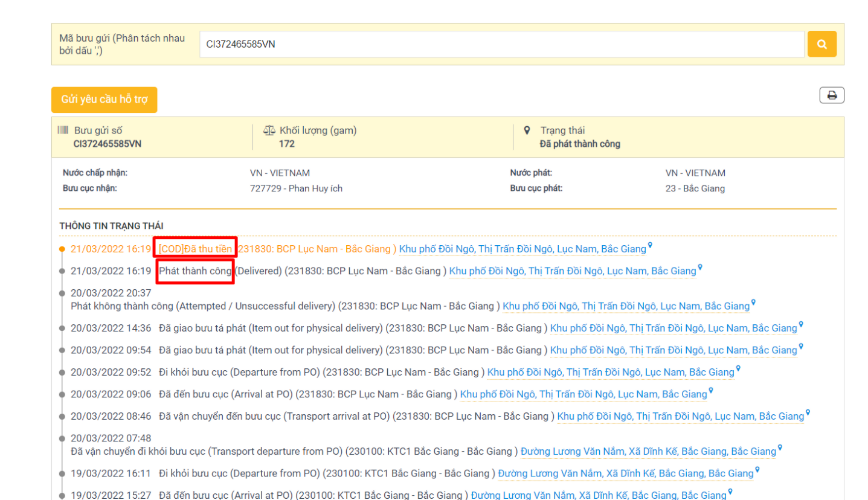Image resolution: width=868 pixels, height=500 pixels.
Task: Click the orange timeline dot for COD entry
Action: [x=62, y=249]
